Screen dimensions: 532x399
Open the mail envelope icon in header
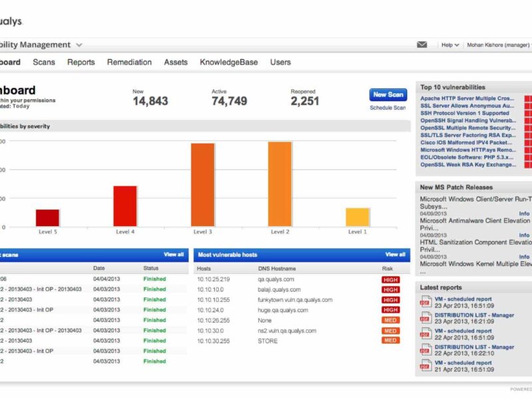[x=422, y=45]
